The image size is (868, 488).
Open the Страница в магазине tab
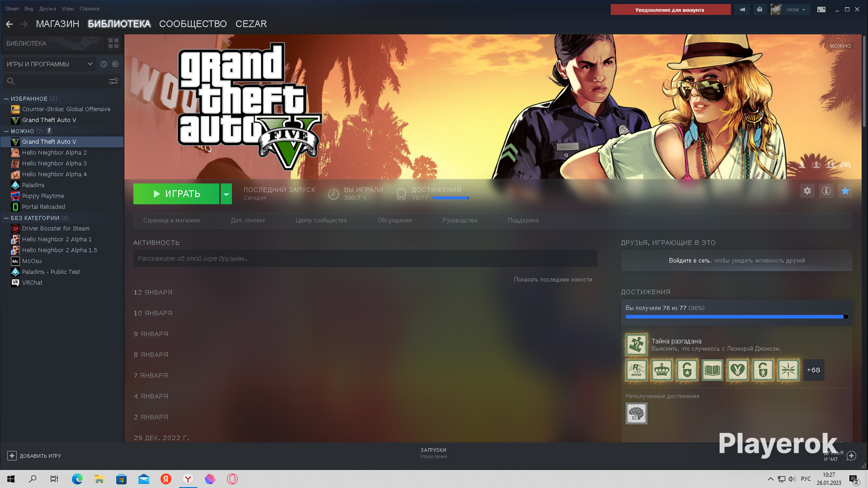(172, 221)
